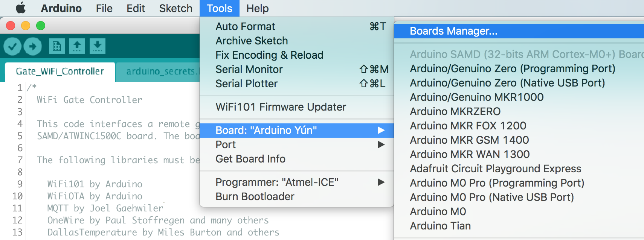Image resolution: width=644 pixels, height=240 pixels.
Task: Click the "MQTT by Joel Gaehwiler" line
Action: click(105, 208)
